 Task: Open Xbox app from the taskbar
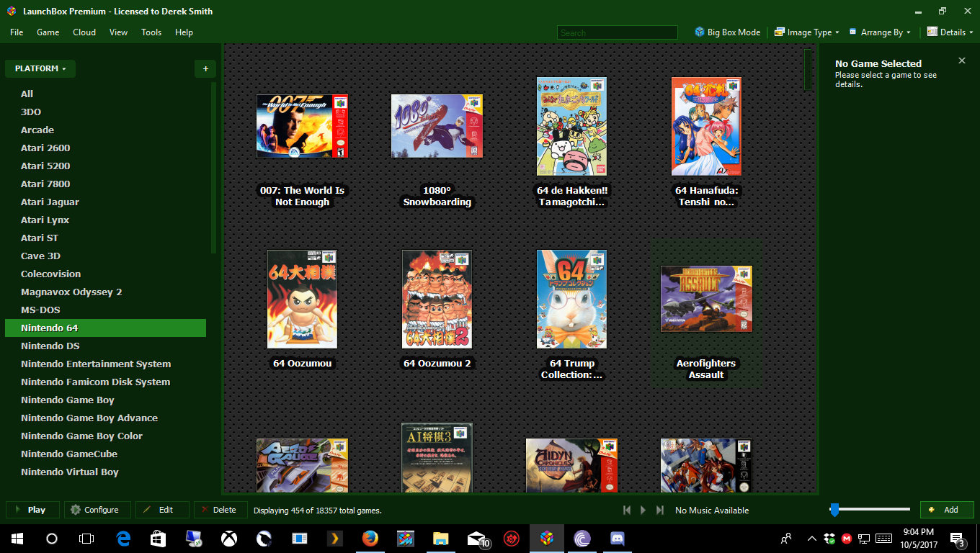click(x=229, y=538)
